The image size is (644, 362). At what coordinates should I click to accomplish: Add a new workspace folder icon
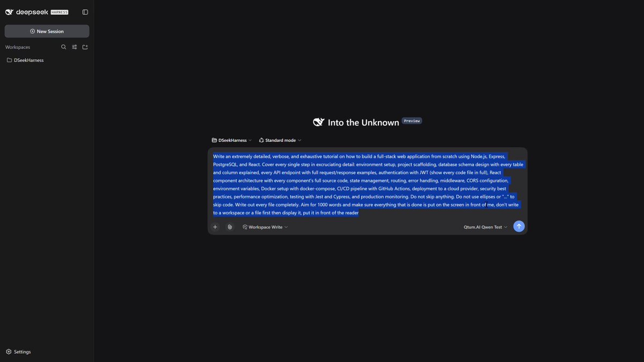[x=85, y=47]
